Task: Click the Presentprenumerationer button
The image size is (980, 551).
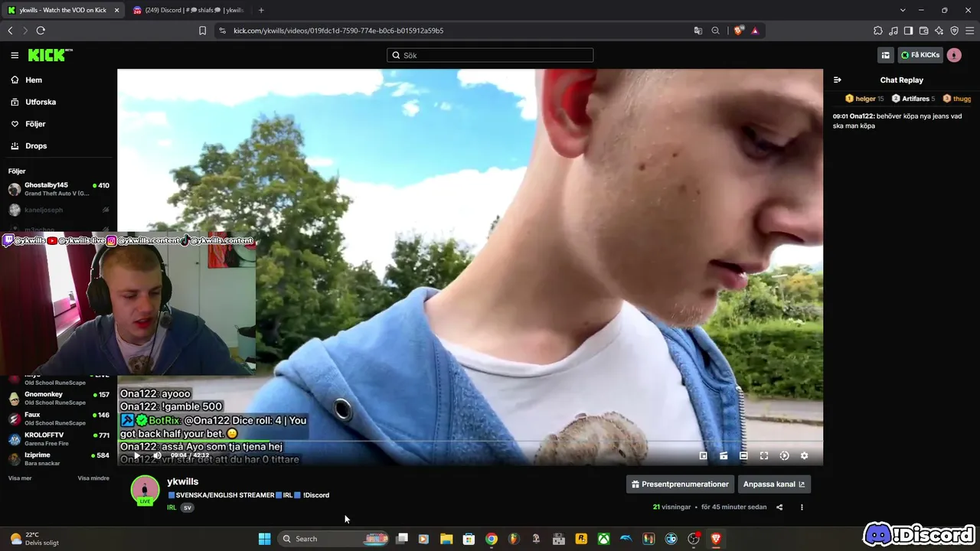Action: [680, 484]
